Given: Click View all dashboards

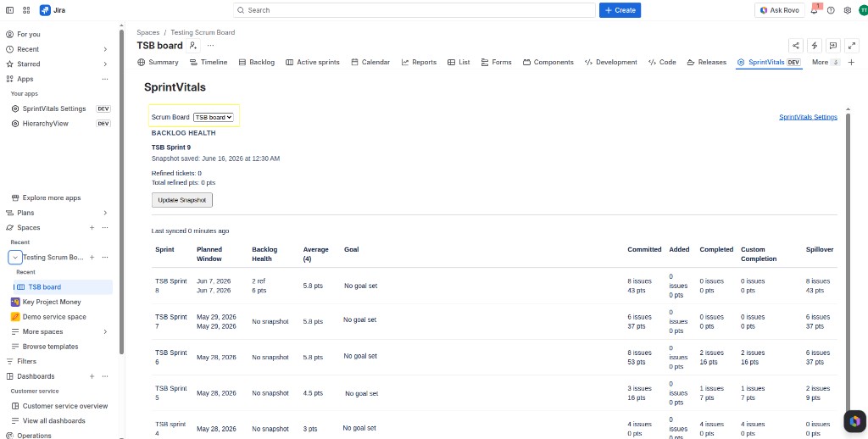Looking at the screenshot, I should tap(53, 420).
